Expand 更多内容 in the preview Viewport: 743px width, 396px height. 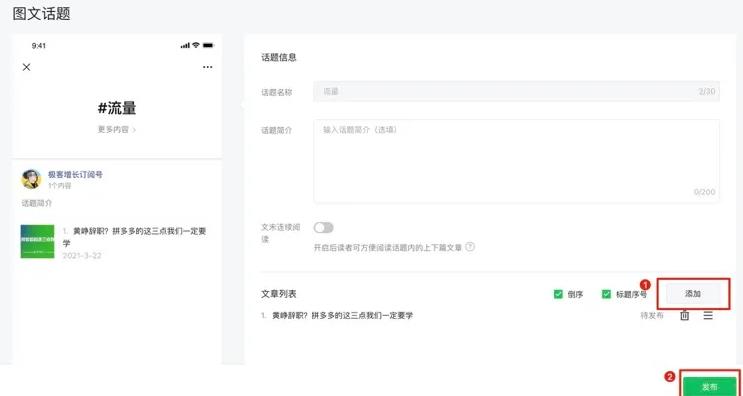tap(117, 129)
